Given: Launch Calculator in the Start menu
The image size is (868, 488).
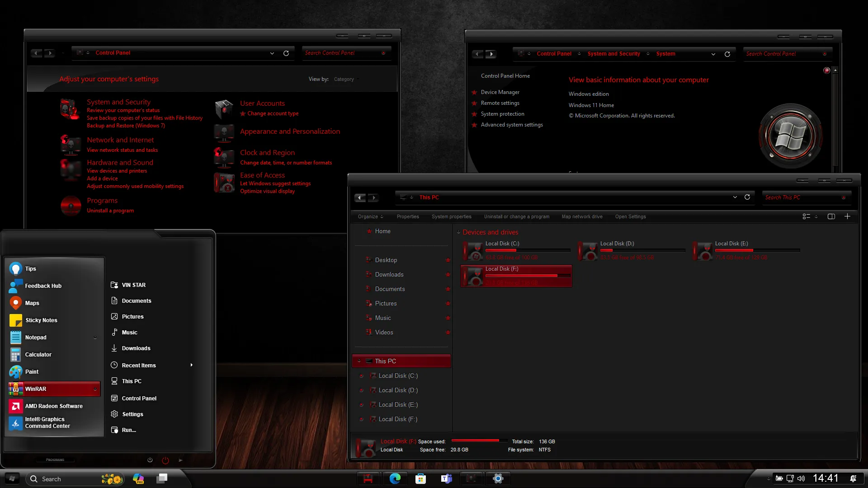Looking at the screenshot, I should point(38,354).
